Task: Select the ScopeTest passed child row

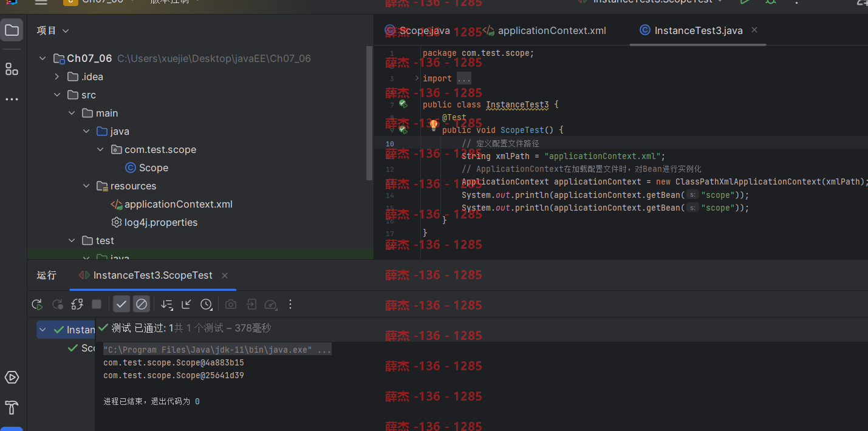Action: coord(81,348)
